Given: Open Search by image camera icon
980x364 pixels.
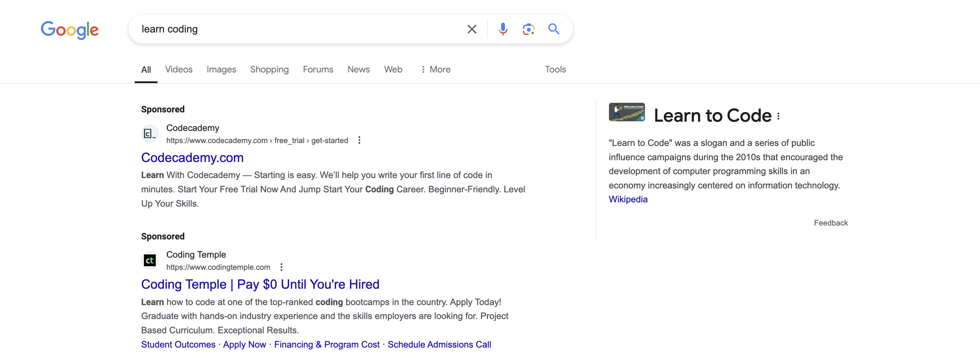Looking at the screenshot, I should pos(529,29).
